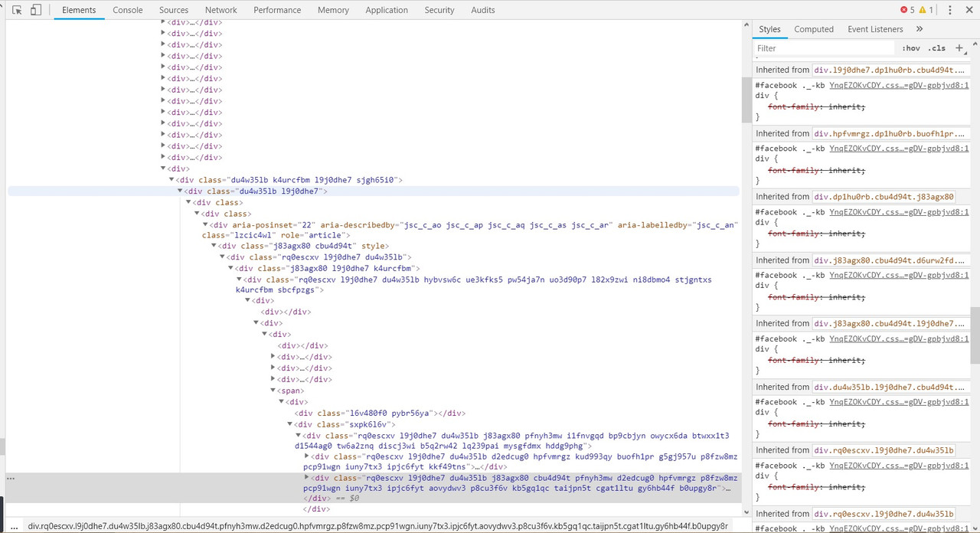
Task: Open inherited link div.j83agx80.cbu4d94t.d6urw2fd
Action: [x=889, y=260]
